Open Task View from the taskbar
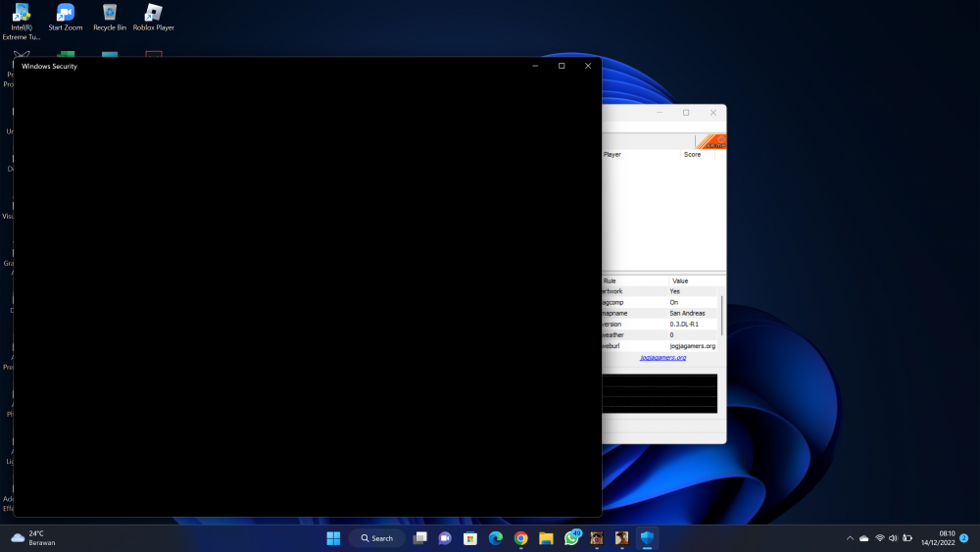Screen dimensions: 980x552 pyautogui.click(x=420, y=538)
